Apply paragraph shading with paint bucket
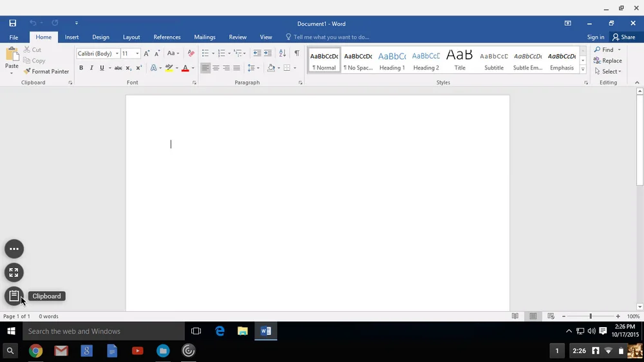Screen dimensions: 644x362 pyautogui.click(x=270, y=68)
